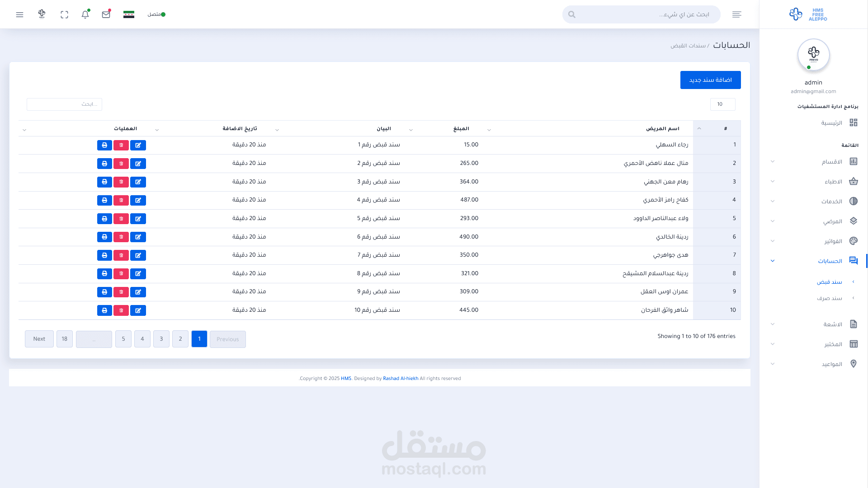Toggle fullscreen mode icon
Viewport: 868px width, 488px height.
(64, 14)
